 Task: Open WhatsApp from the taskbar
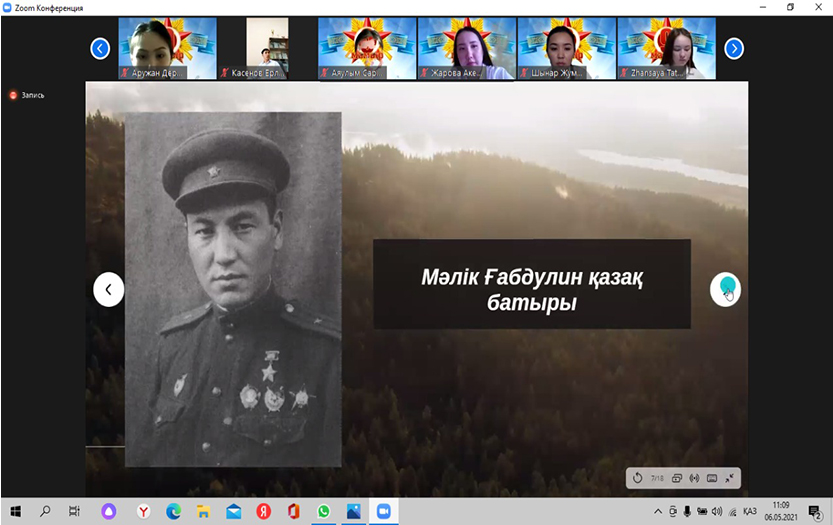point(323,511)
